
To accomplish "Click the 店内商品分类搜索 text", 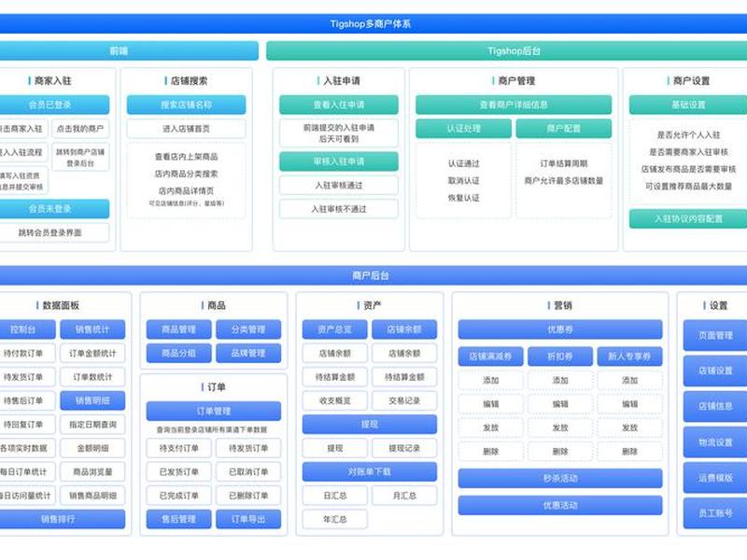I will [186, 174].
